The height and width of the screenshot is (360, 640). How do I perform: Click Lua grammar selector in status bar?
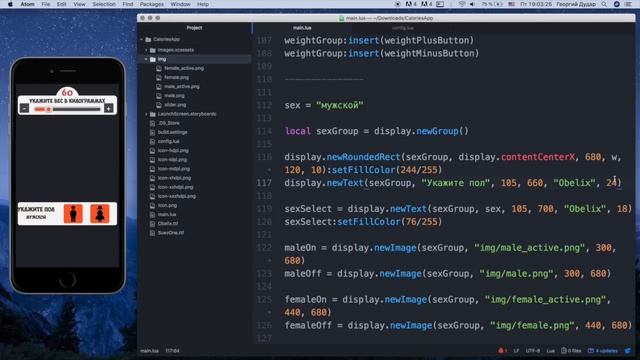point(551,351)
